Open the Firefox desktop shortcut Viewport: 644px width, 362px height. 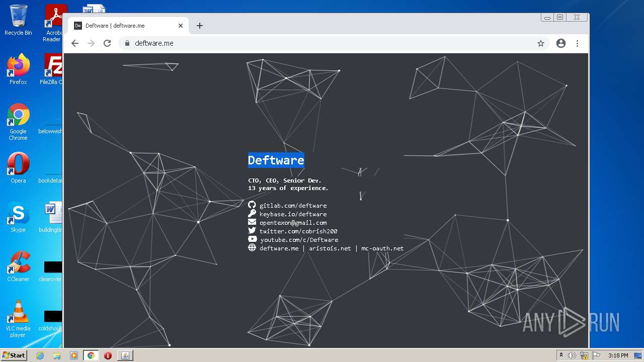click(18, 69)
